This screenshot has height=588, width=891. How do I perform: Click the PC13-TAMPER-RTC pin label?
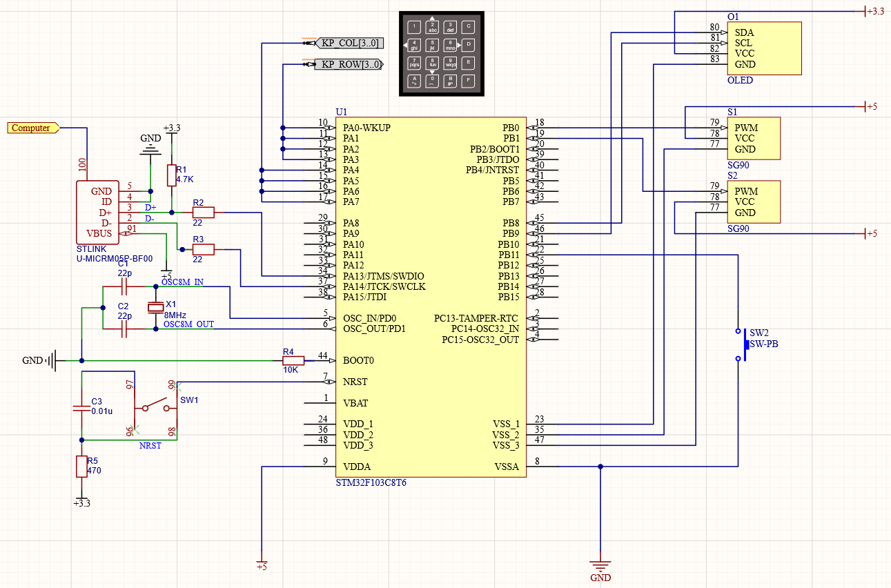coord(477,318)
